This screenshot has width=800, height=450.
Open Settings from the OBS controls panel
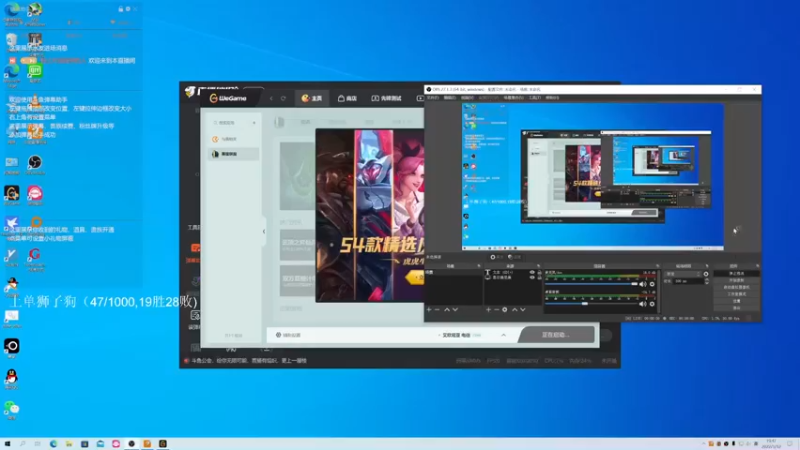click(736, 301)
